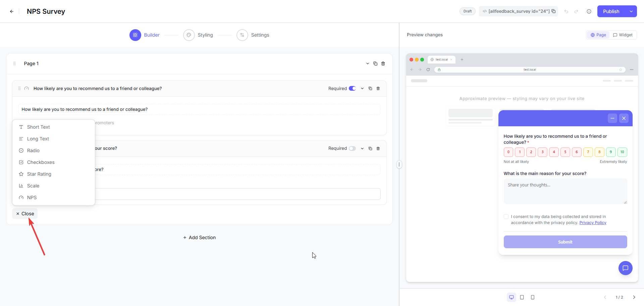Toggle Required for the recommend question
The width and height of the screenshot is (644, 306).
click(x=352, y=88)
